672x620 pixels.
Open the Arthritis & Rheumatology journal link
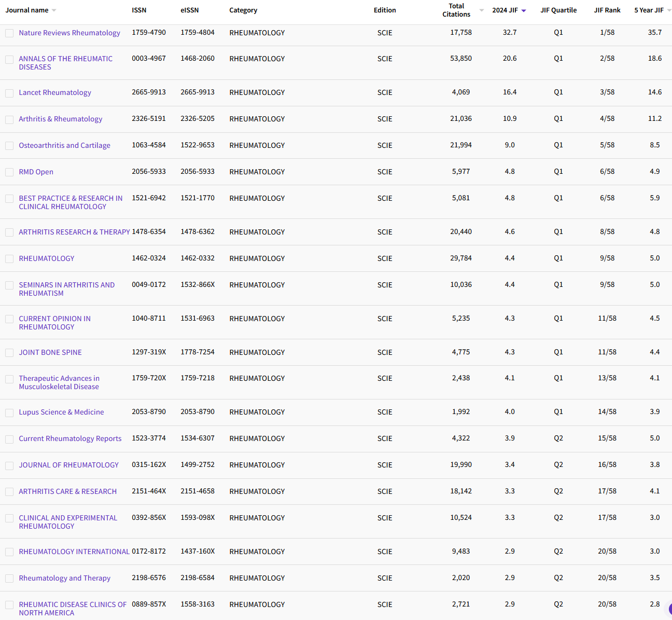(x=61, y=119)
